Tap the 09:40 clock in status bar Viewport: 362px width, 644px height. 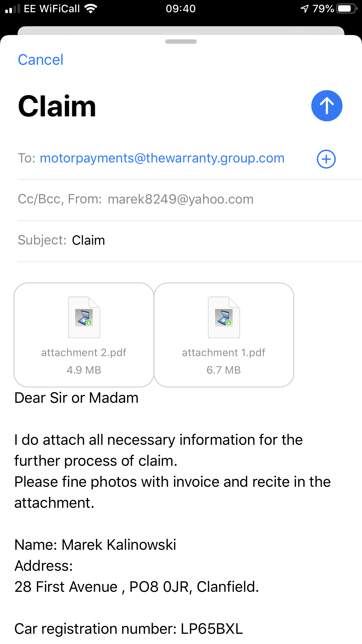pyautogui.click(x=181, y=9)
